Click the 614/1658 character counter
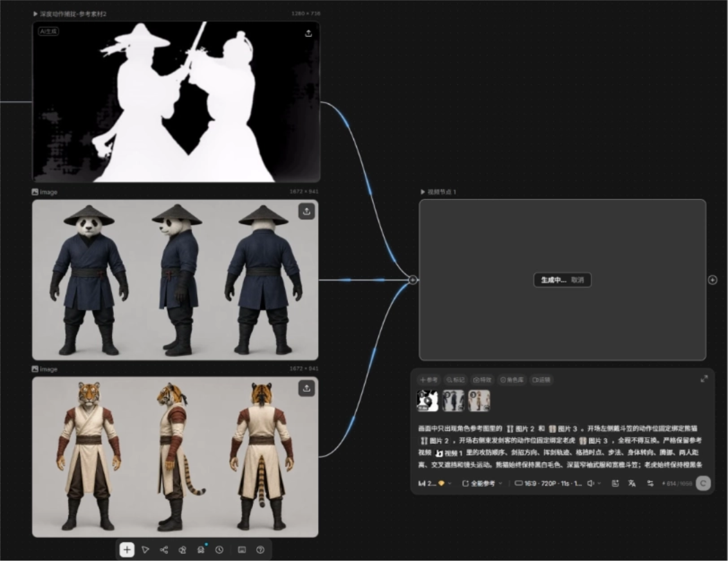 coord(677,484)
